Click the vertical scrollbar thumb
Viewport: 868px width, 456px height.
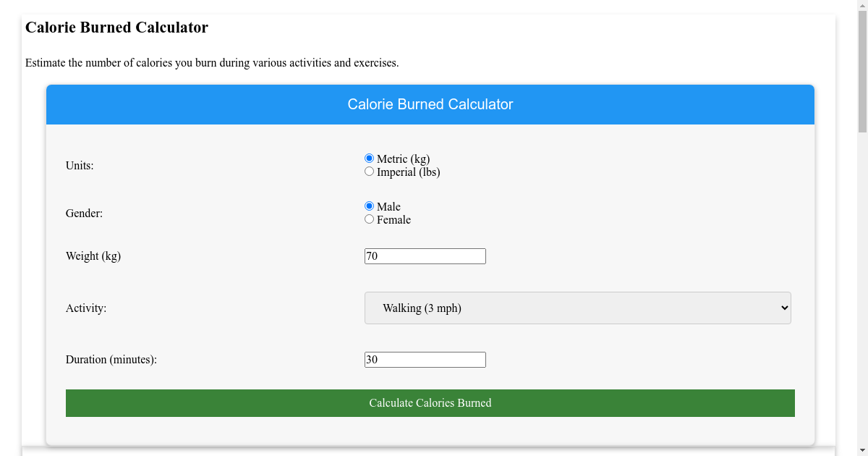tap(861, 72)
